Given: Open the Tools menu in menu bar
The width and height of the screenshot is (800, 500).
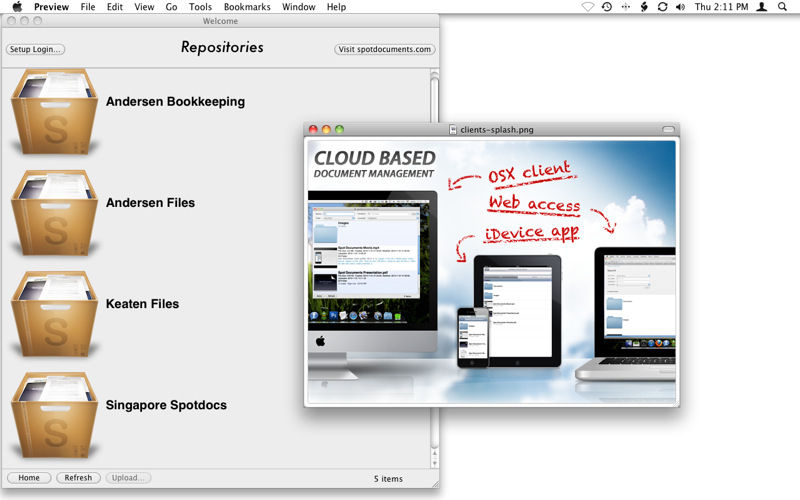Looking at the screenshot, I should click(200, 7).
